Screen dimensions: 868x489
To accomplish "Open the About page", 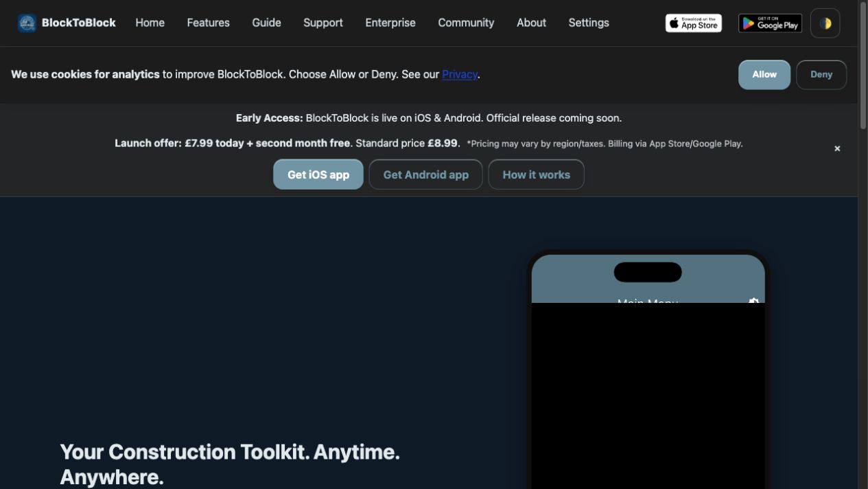I will (x=531, y=23).
